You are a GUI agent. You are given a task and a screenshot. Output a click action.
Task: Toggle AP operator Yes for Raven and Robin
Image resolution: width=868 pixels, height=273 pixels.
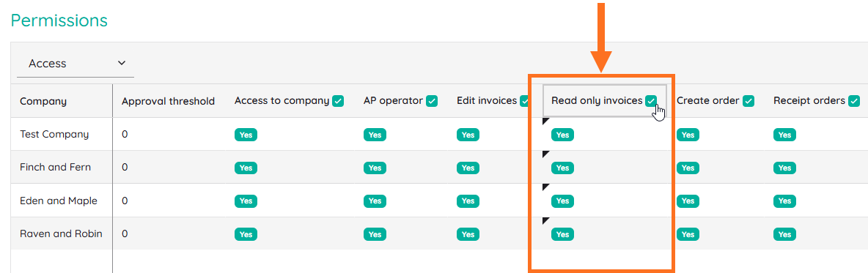pos(375,234)
